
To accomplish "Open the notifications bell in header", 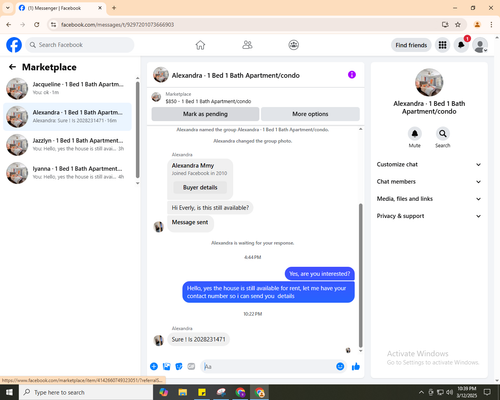I will pos(461,45).
